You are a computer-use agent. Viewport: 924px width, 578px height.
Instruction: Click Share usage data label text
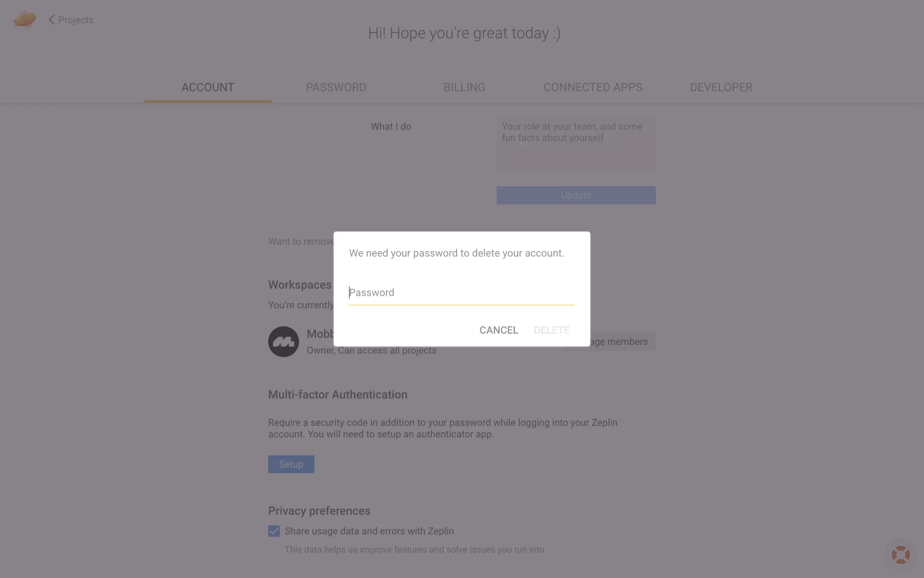[369, 531]
